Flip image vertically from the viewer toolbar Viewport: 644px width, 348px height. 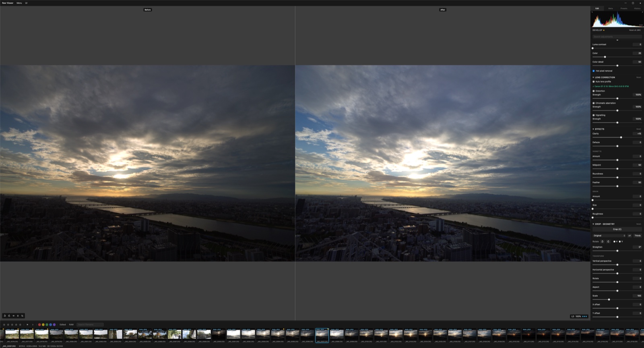click(18, 316)
